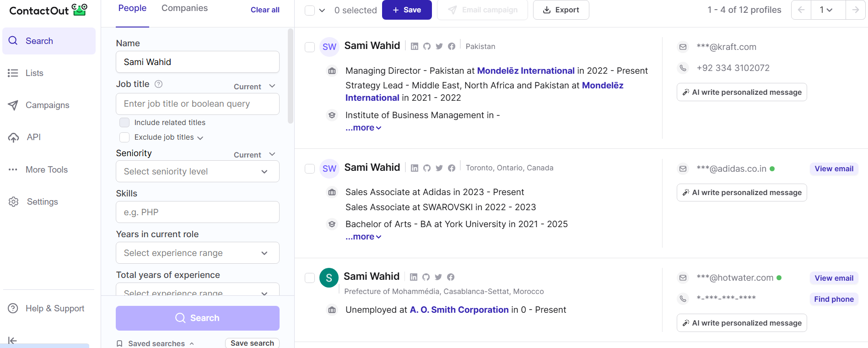This screenshot has width=868, height=348.
Task: Click Skills input field
Action: (198, 212)
